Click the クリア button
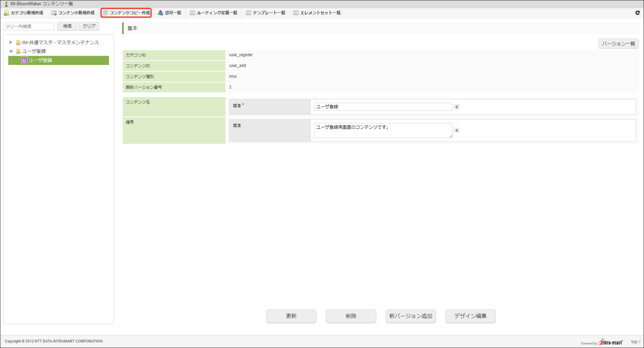644x348 pixels. pyautogui.click(x=89, y=26)
